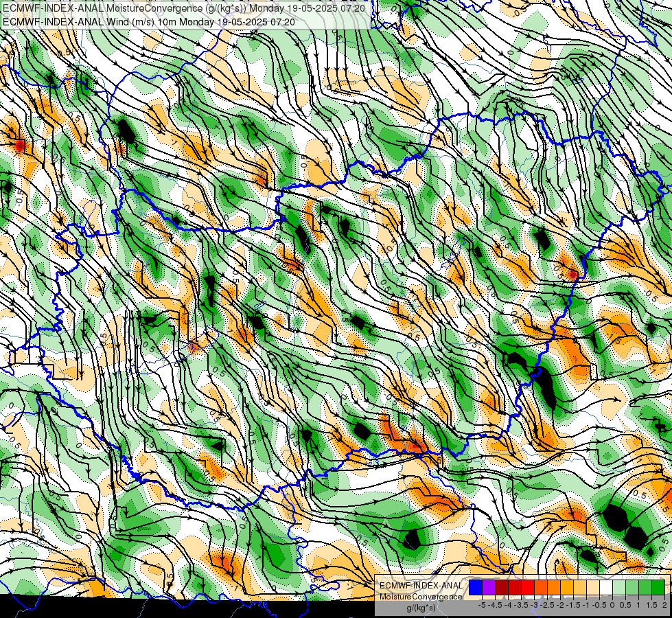Click the 0 tick label on the legend scale
672x618 pixels.
[x=612, y=605]
